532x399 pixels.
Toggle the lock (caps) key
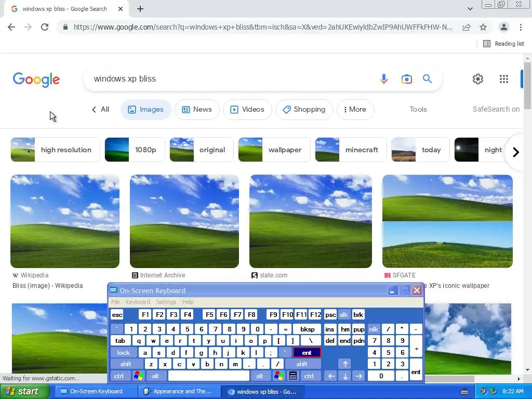pos(123,353)
